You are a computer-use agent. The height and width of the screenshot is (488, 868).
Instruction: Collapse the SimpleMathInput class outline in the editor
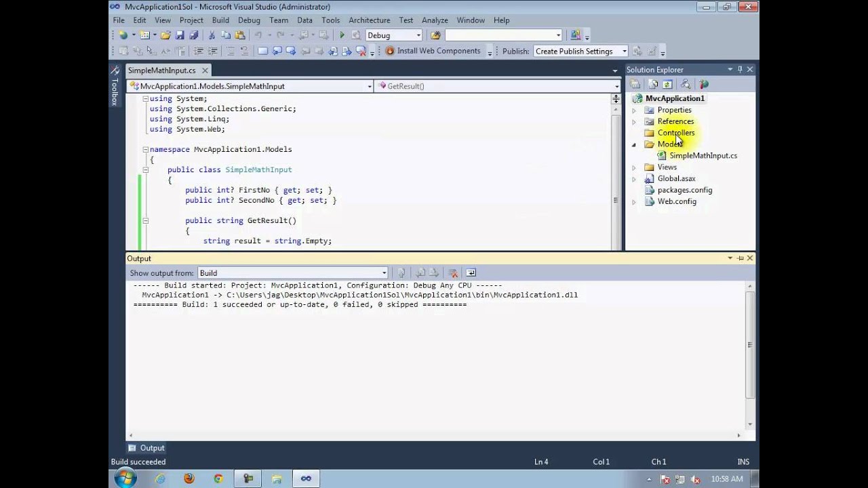click(x=145, y=169)
